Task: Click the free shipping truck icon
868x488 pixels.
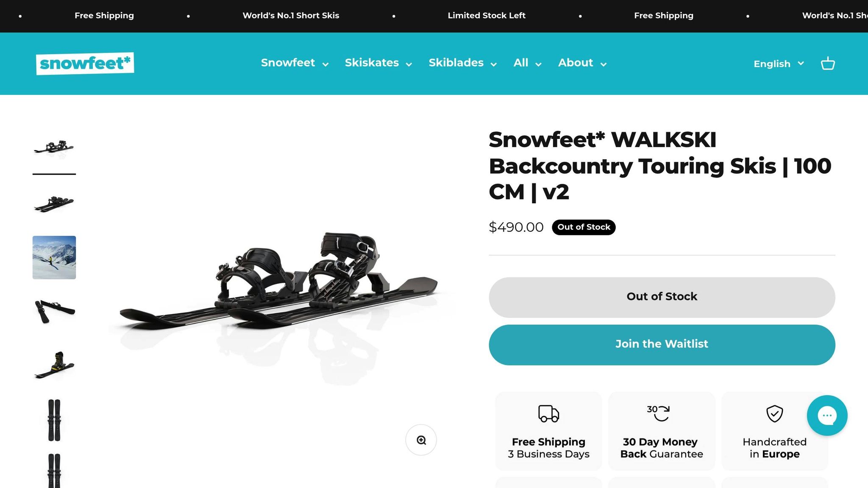Action: pyautogui.click(x=548, y=413)
